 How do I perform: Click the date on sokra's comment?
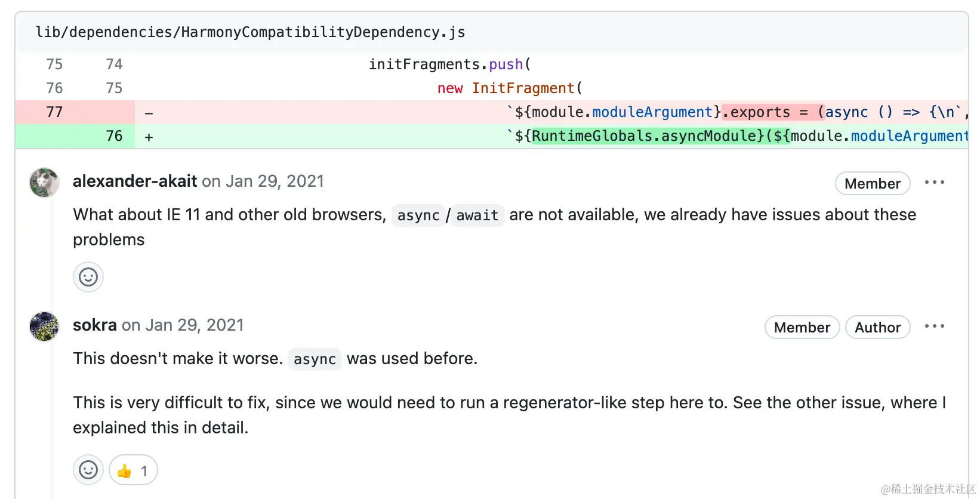click(195, 325)
